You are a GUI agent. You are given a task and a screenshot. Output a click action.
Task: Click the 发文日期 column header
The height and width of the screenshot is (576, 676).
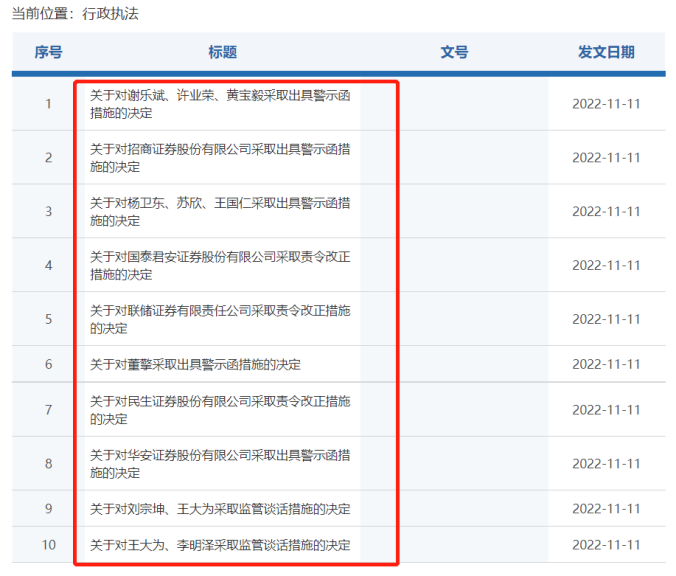tap(606, 52)
